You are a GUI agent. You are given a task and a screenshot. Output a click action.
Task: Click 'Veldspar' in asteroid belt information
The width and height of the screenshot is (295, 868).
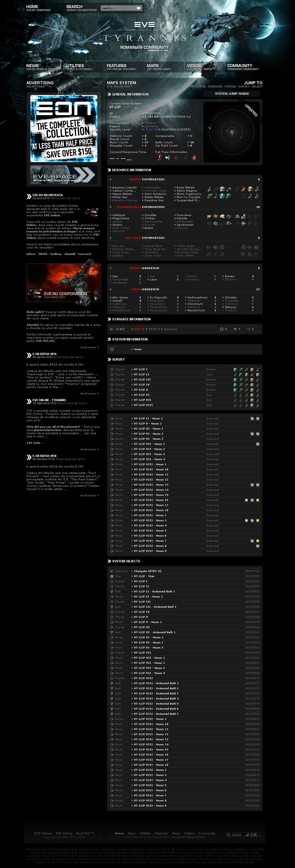(x=119, y=215)
